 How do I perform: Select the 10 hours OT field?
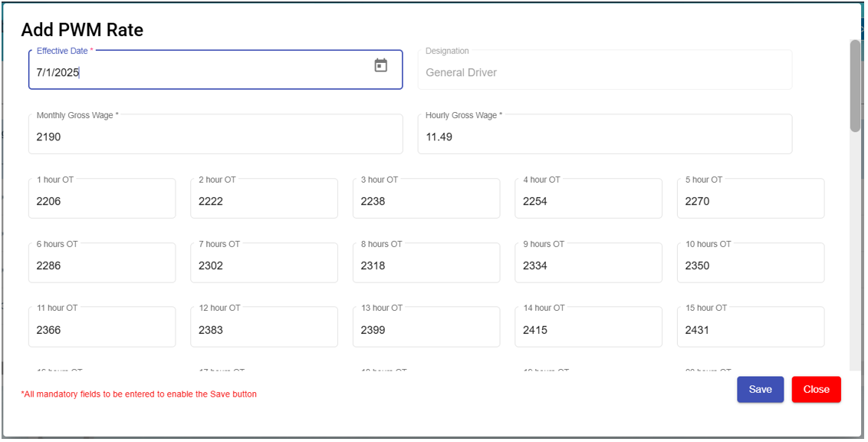(x=751, y=266)
